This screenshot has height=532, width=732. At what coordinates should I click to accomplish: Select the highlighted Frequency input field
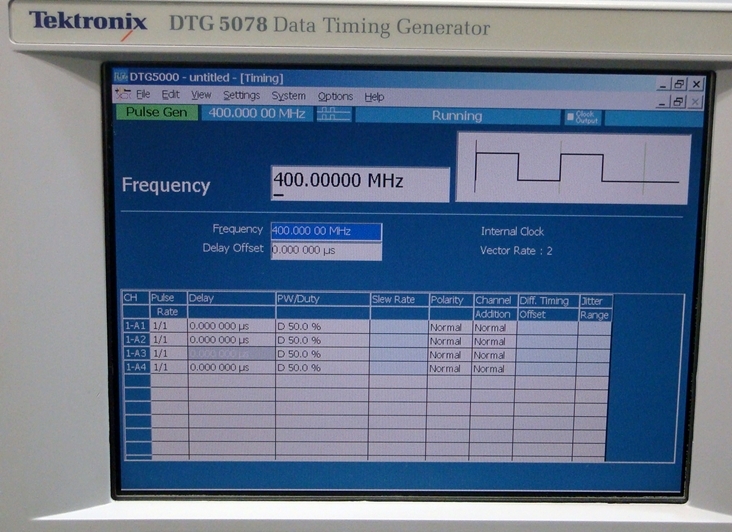pos(326,231)
